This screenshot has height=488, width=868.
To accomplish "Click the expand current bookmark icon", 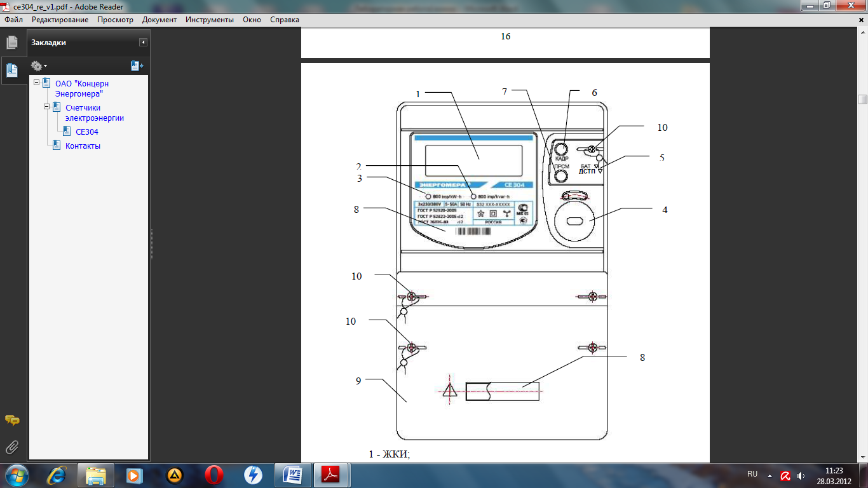I will click(x=137, y=65).
